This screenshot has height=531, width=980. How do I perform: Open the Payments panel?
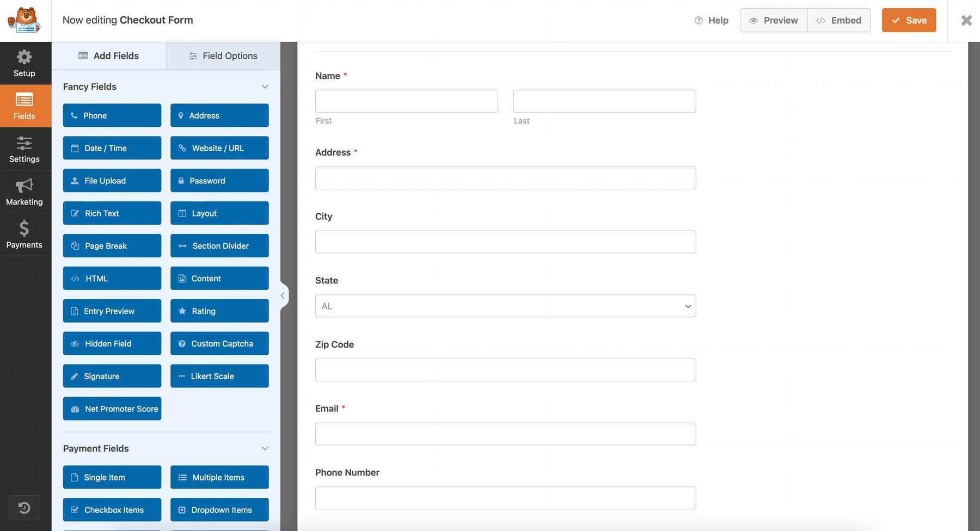tap(24, 234)
